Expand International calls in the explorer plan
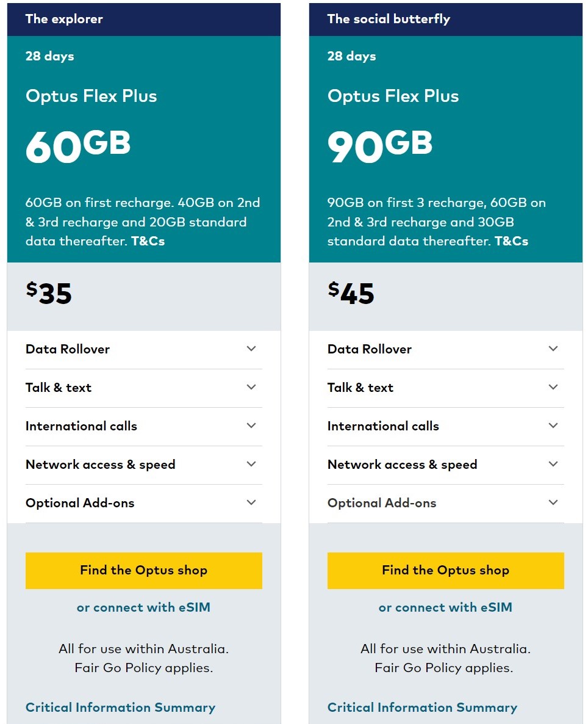The height and width of the screenshot is (724, 588). pos(143,426)
